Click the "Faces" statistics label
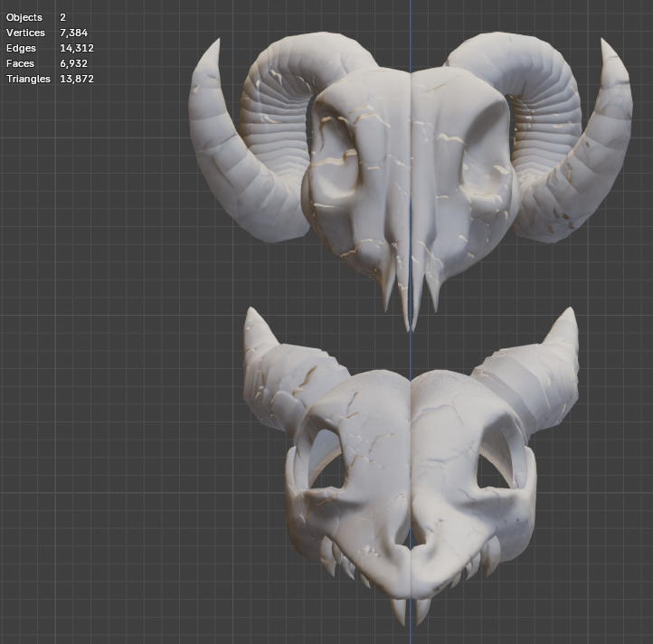 coord(20,63)
